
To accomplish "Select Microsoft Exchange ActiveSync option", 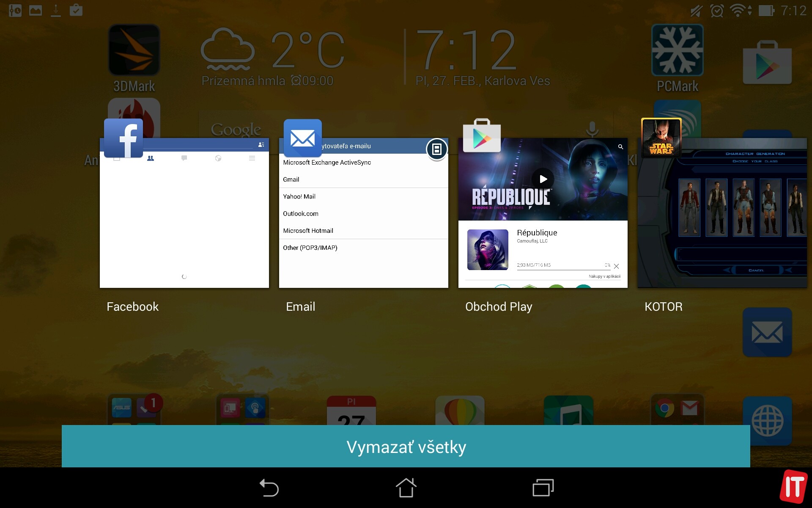I will 326,163.
